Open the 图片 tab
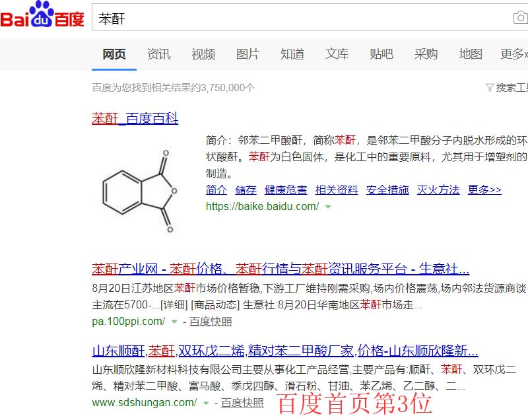The image size is (528, 420). point(248,54)
